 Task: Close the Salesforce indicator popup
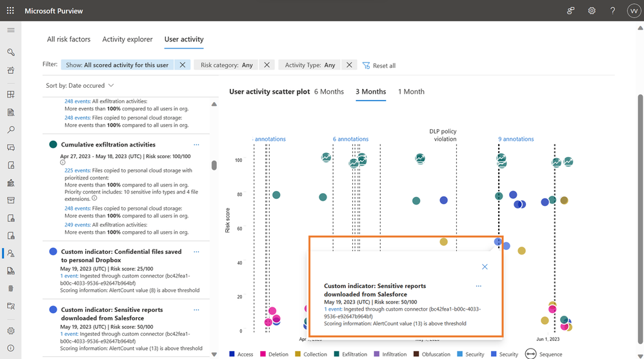coord(485,267)
